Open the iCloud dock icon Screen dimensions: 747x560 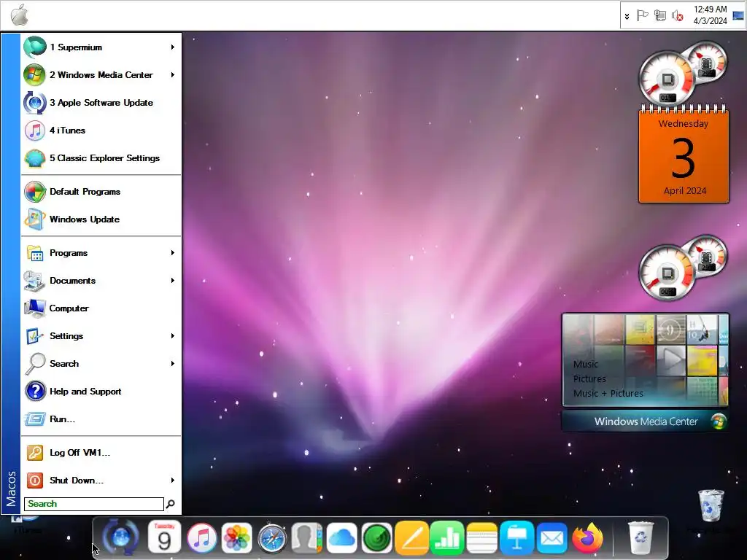point(342,538)
